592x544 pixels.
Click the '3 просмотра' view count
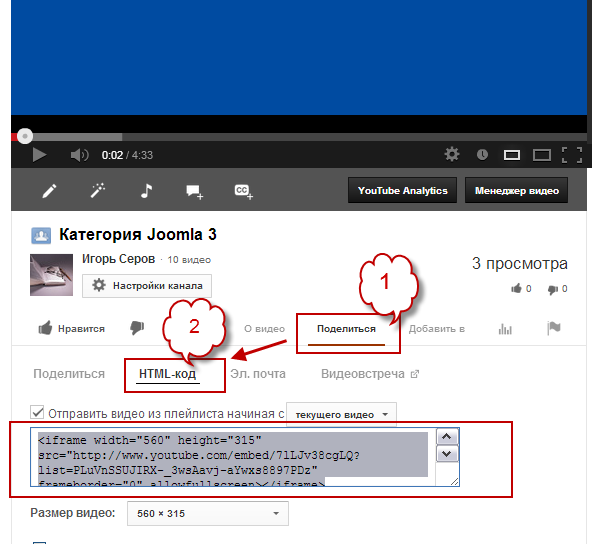[x=520, y=264]
